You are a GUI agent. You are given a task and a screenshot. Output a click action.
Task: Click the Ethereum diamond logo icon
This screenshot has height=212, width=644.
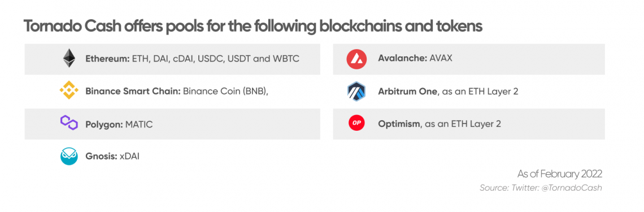[x=69, y=59]
